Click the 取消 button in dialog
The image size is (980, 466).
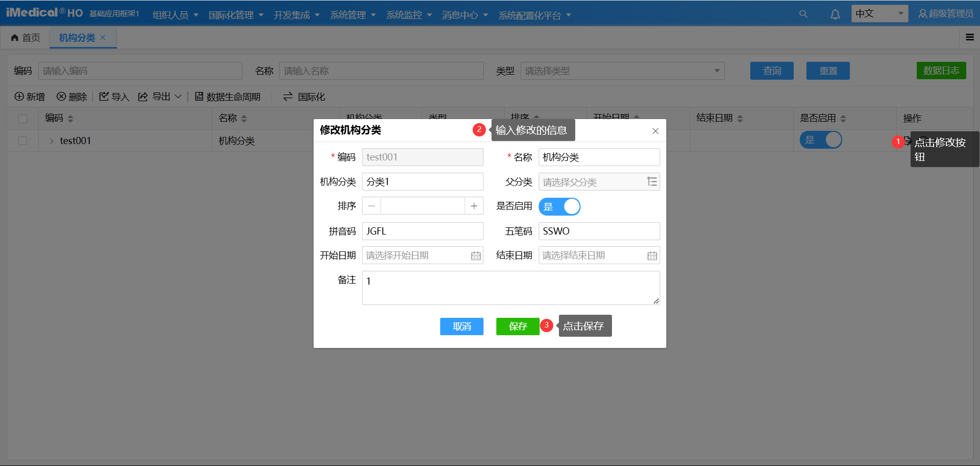(x=461, y=327)
